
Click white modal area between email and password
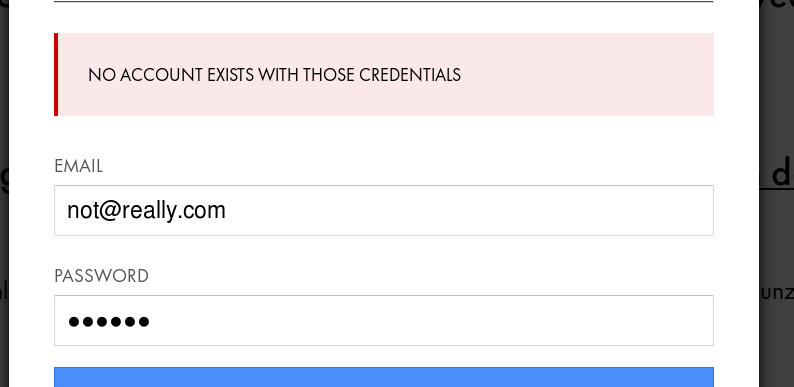384,251
